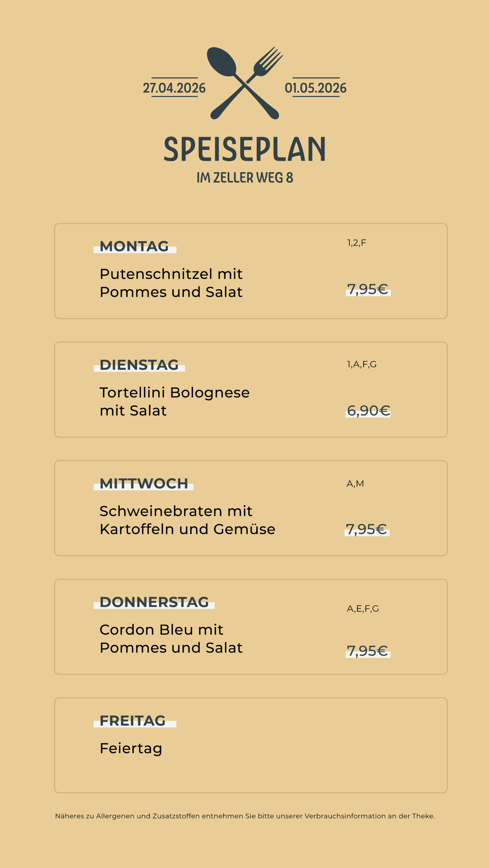Click the allergen codes 1,A,F,G
Image resolution: width=489 pixels, height=868 pixels.
(361, 364)
